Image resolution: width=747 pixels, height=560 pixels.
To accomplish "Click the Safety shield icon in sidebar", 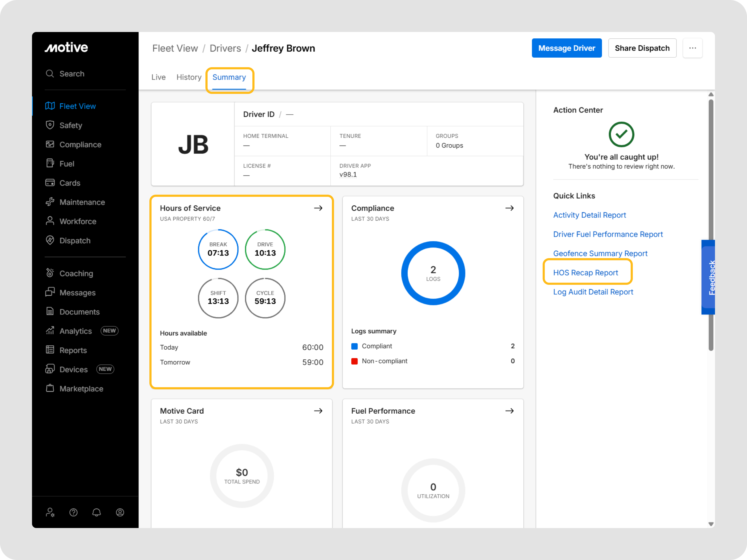I will coord(50,125).
